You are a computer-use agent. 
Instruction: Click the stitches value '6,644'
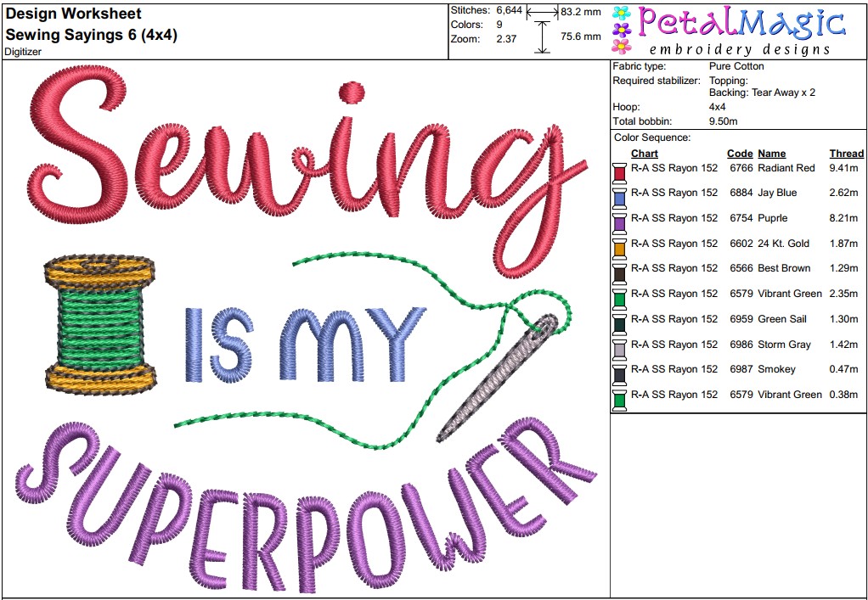click(x=510, y=10)
